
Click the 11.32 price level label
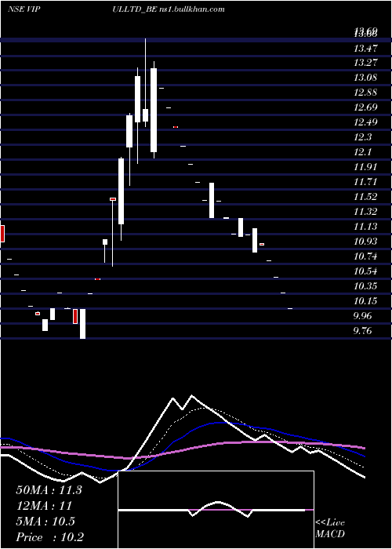[365, 212]
